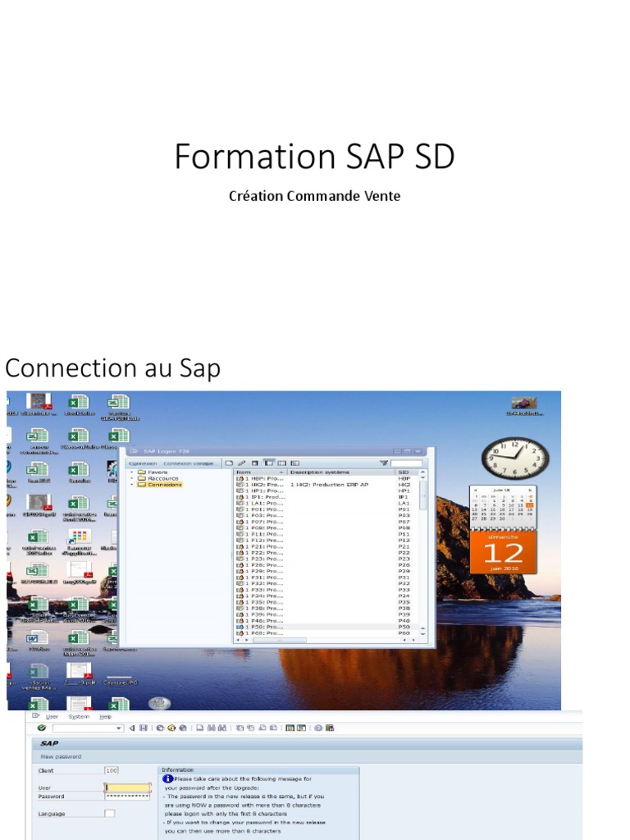Select explorer view toggle in SAP Logon toolbar

point(269,463)
